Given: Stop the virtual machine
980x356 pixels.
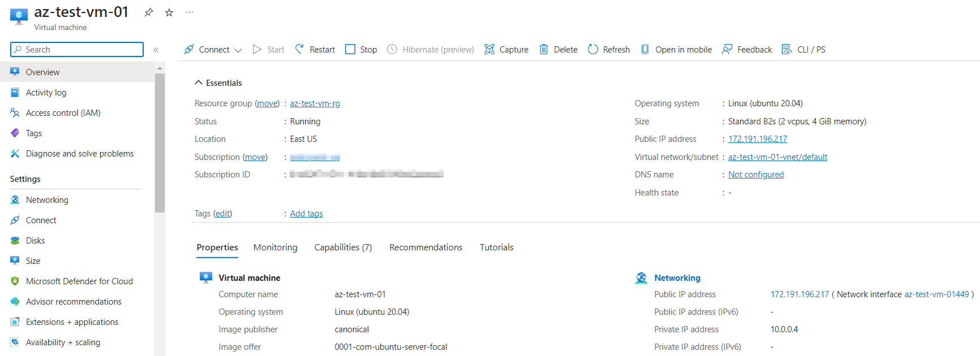Looking at the screenshot, I should (361, 50).
